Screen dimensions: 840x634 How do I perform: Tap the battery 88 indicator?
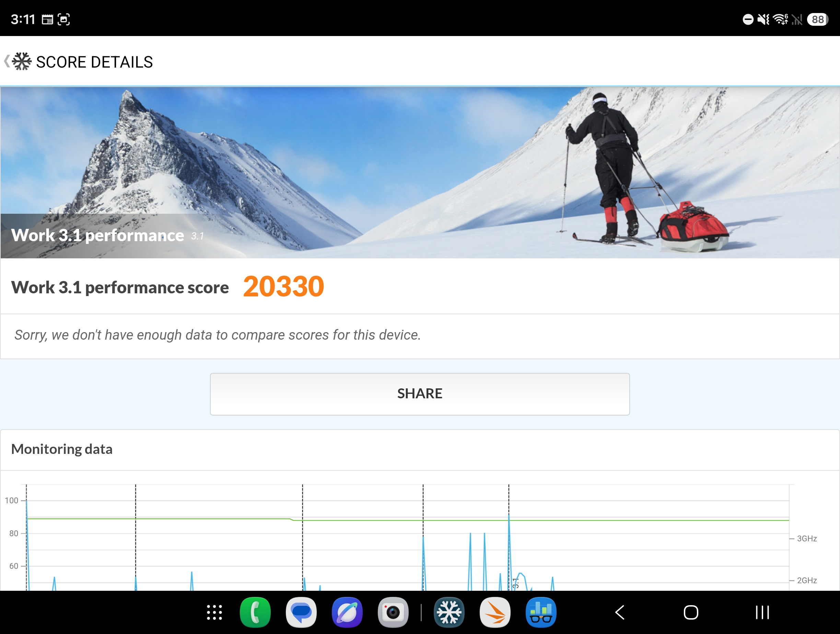(x=817, y=19)
